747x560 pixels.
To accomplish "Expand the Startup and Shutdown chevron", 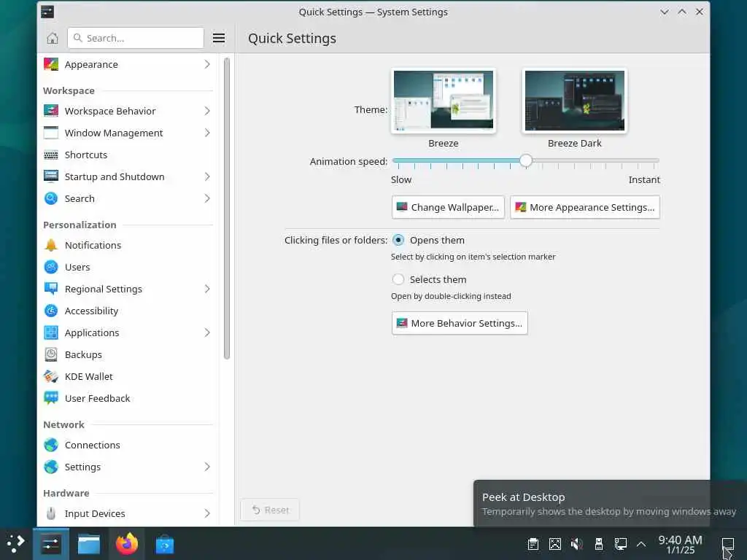I will tap(207, 176).
